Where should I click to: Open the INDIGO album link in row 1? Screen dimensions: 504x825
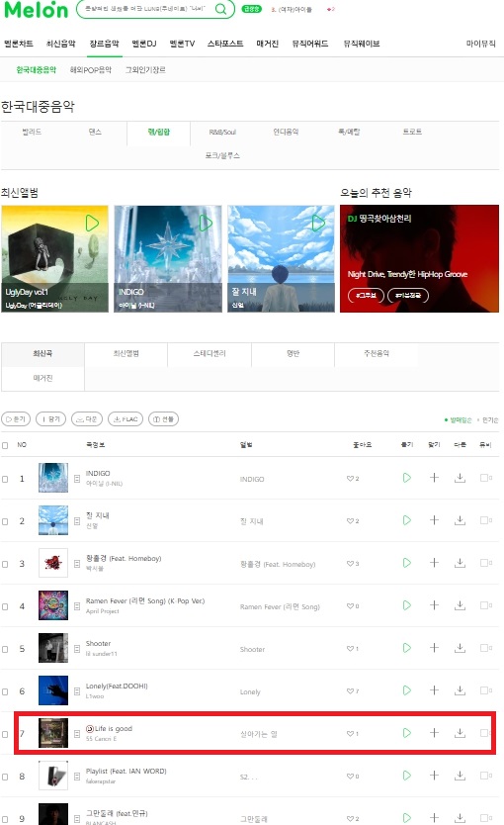click(252, 480)
